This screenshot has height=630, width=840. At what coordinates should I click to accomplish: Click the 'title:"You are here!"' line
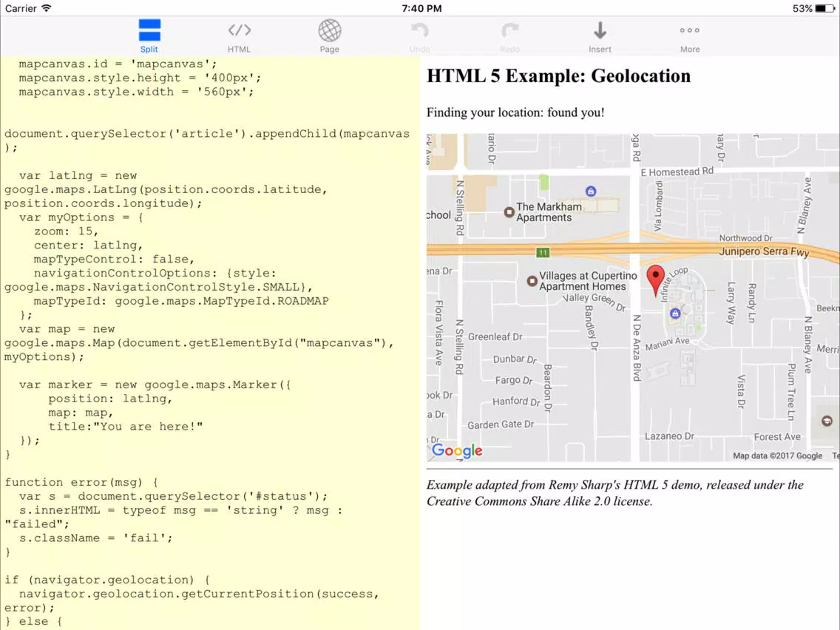(126, 427)
